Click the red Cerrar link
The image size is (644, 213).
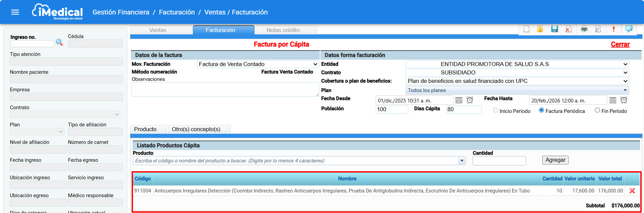click(x=620, y=44)
